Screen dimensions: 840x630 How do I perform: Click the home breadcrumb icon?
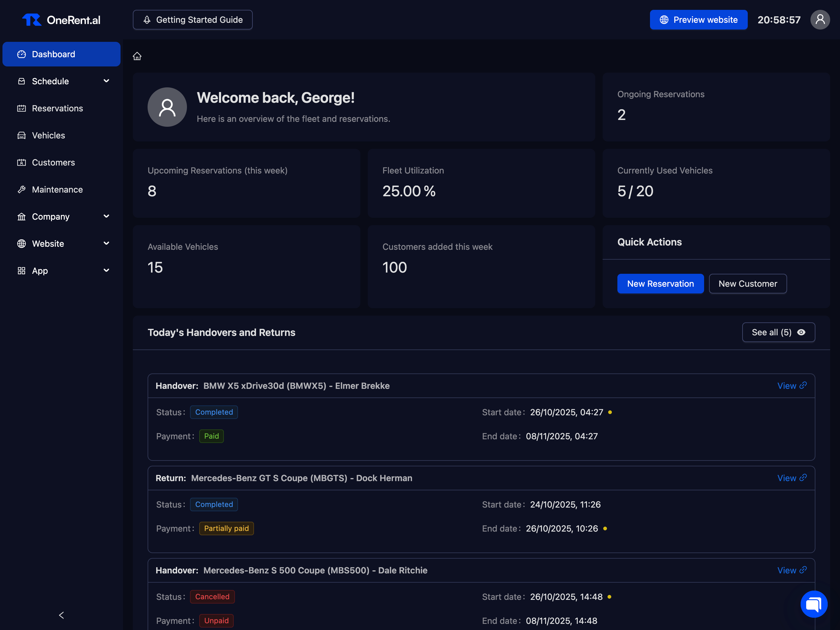click(x=137, y=56)
